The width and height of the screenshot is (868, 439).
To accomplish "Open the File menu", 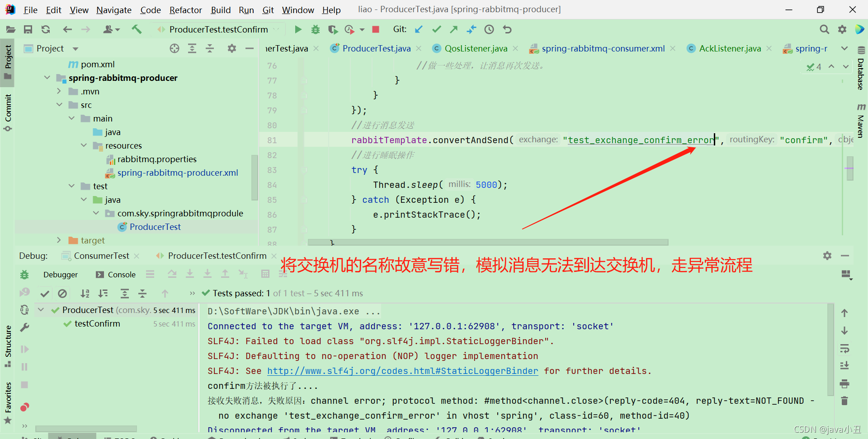I will (x=31, y=10).
